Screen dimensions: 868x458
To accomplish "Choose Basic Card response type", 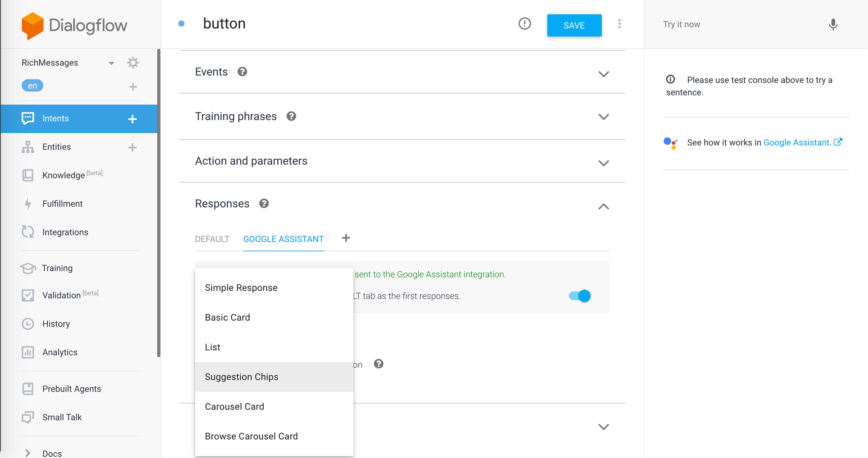I will pos(227,318).
